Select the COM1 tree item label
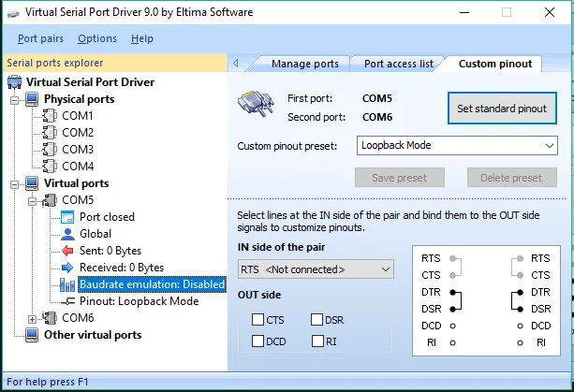Screen dimensions: 574x392 pos(78,116)
